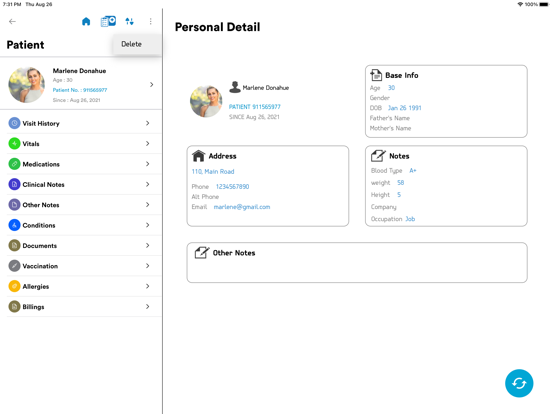Tap the person silhouette icon by name
Screen dimensions: 552x414
(235, 87)
